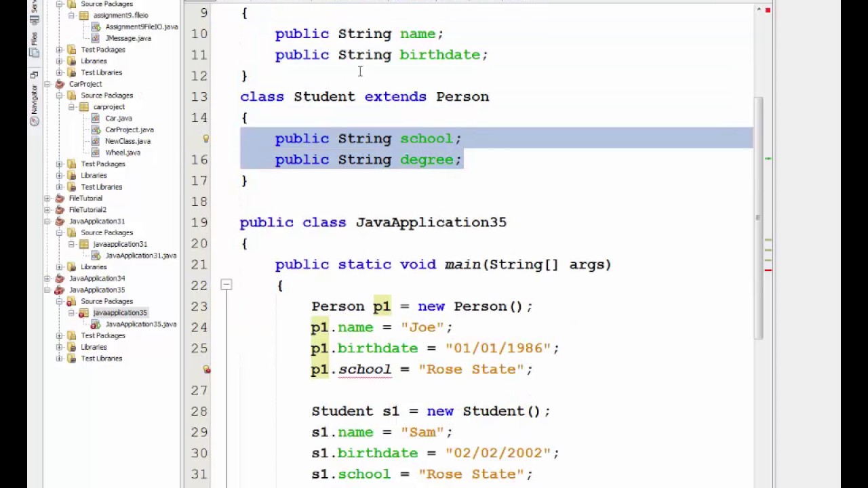This screenshot has height=488, width=868.
Task: Click the lightbulb hint on line 15
Action: 206,138
